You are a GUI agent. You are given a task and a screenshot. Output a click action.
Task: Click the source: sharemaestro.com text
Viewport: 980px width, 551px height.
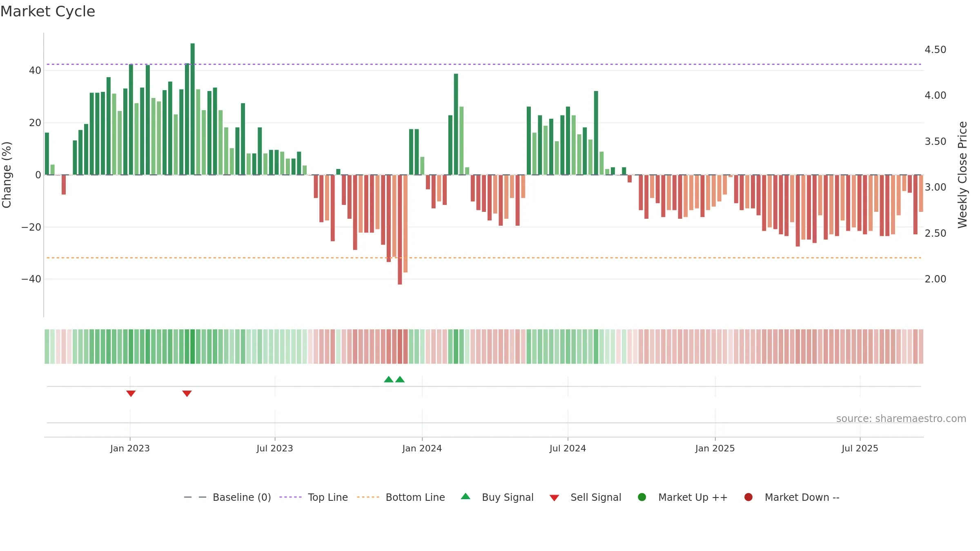pos(901,419)
